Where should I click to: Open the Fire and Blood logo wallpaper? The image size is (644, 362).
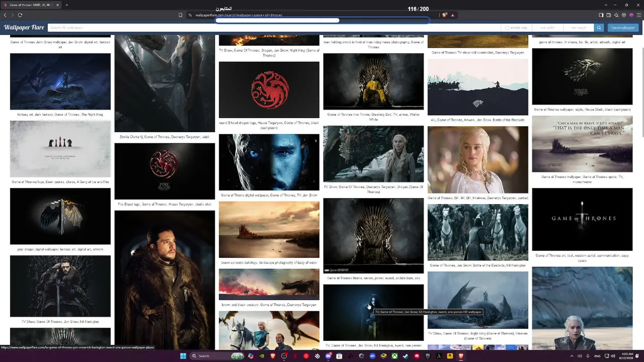pyautogui.click(x=165, y=171)
